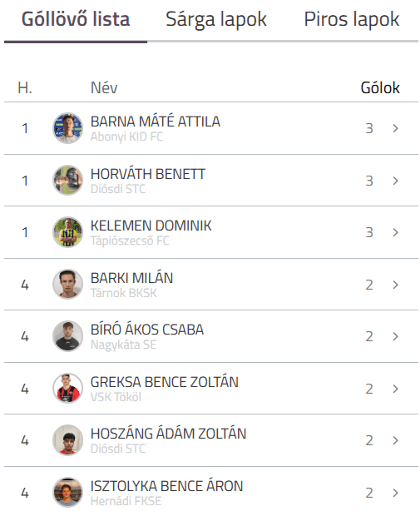Select Greksa Bence Zoltán's profile picture
This screenshot has height=516, width=420.
[67, 389]
